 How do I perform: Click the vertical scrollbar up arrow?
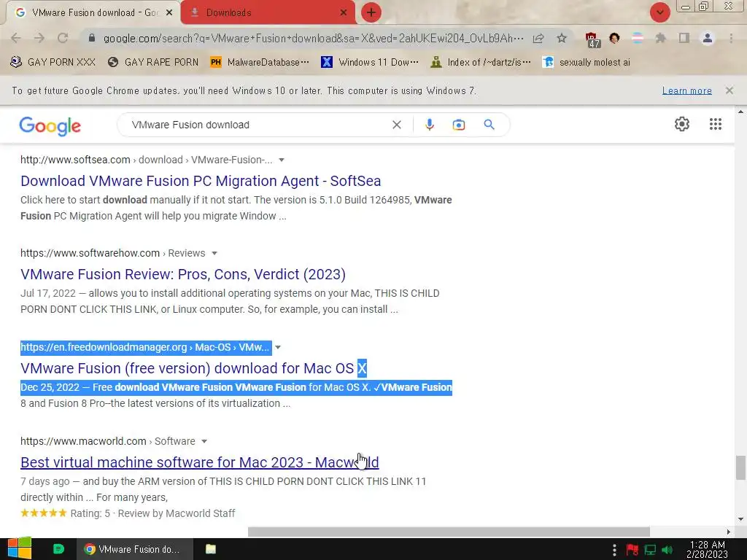[740, 112]
